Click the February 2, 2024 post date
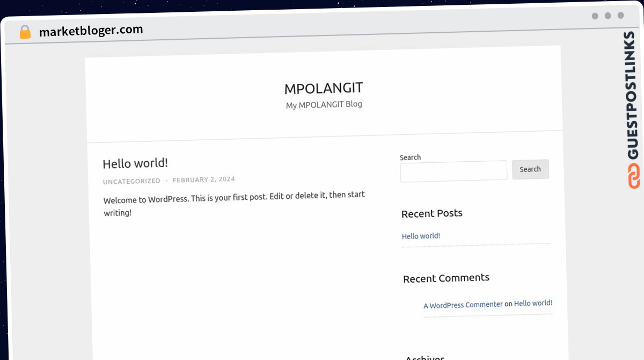This screenshot has width=644, height=360. (x=204, y=179)
